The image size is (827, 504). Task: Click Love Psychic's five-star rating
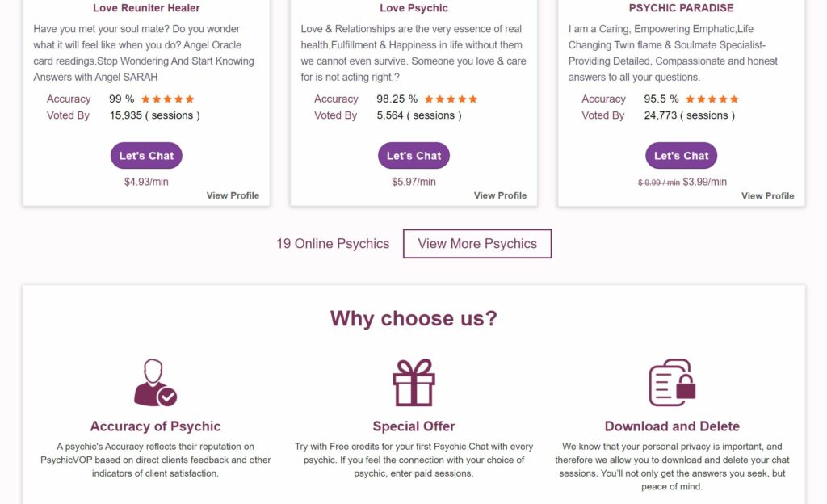point(451,99)
